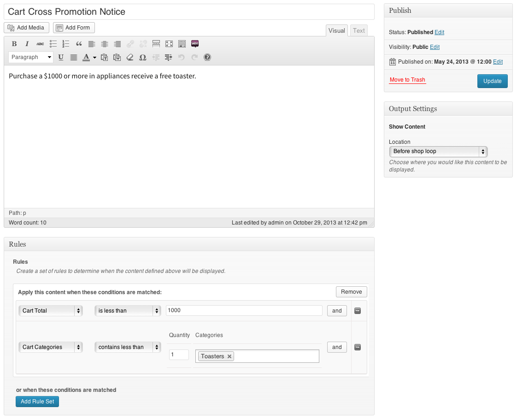Viewport: 517px width, 420px height.
Task: Align text to the center
Action: point(105,44)
